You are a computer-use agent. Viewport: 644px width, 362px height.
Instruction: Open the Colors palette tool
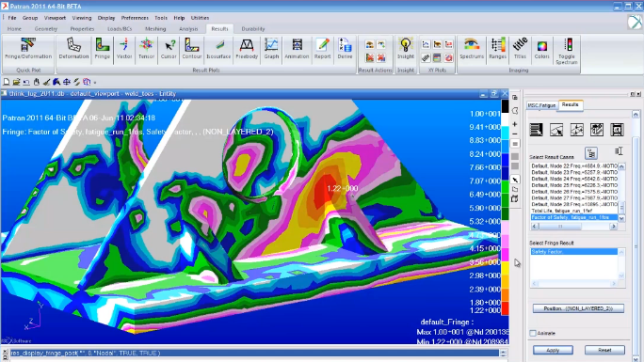[x=541, y=49]
